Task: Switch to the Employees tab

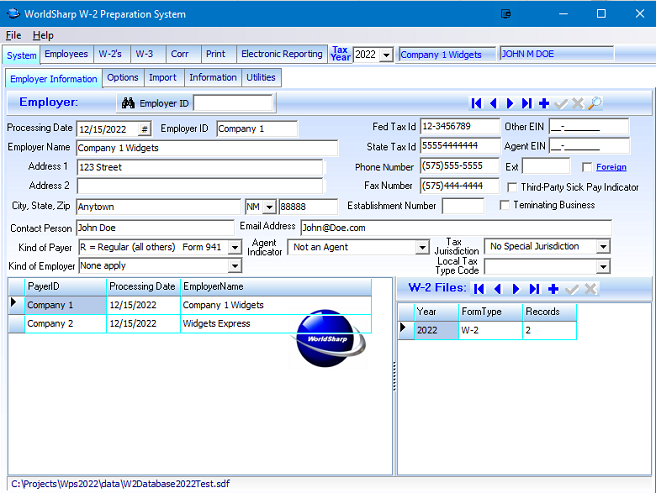Action: [66, 54]
